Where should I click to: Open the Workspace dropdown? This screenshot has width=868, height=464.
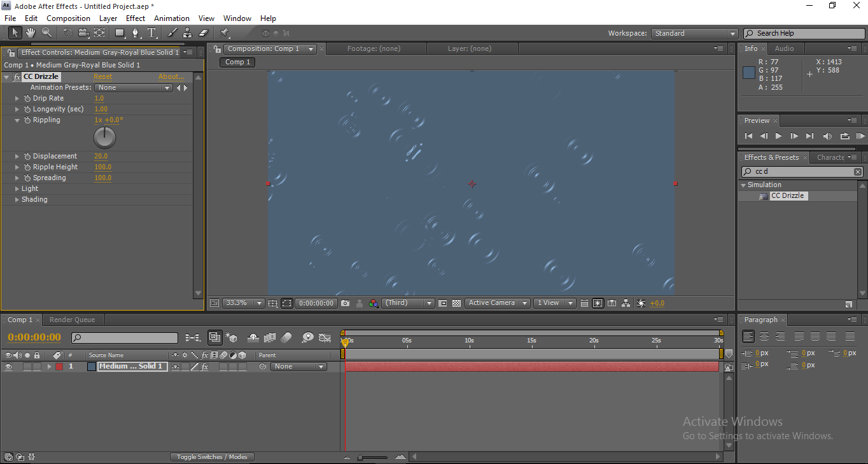click(x=694, y=34)
